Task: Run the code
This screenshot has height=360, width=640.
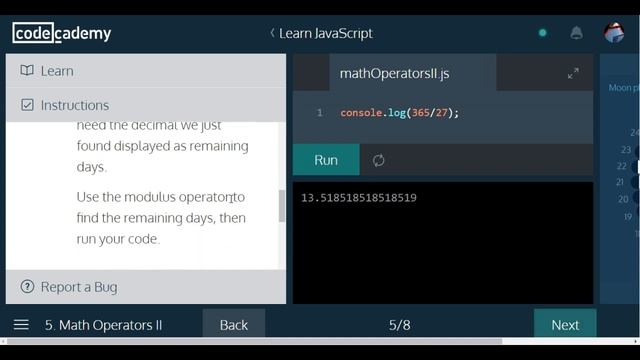Action: 326,160
